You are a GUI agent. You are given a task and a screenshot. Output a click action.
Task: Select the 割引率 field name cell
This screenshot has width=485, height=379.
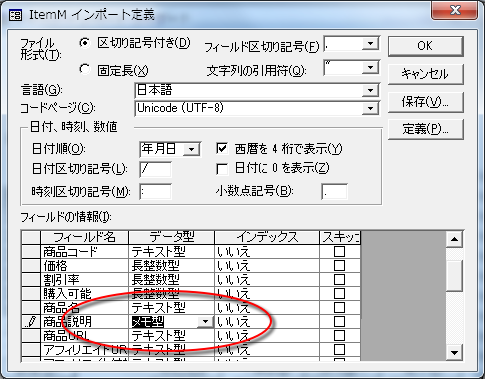click(84, 279)
